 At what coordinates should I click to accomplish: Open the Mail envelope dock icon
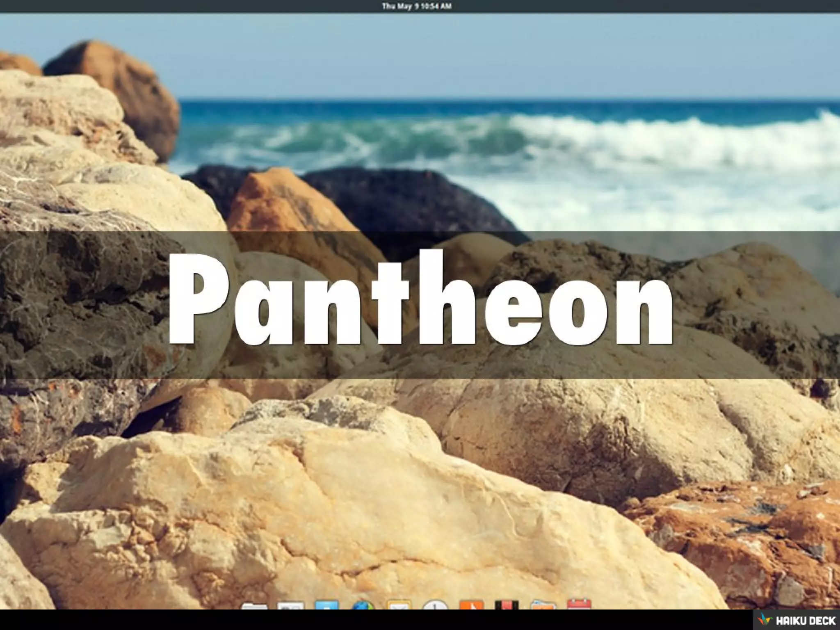click(x=399, y=605)
